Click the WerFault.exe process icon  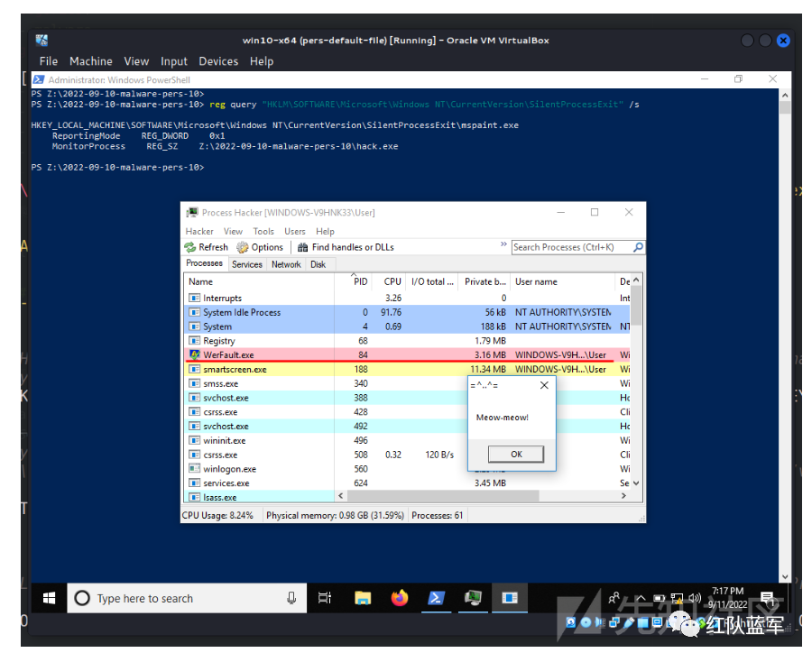[194, 355]
